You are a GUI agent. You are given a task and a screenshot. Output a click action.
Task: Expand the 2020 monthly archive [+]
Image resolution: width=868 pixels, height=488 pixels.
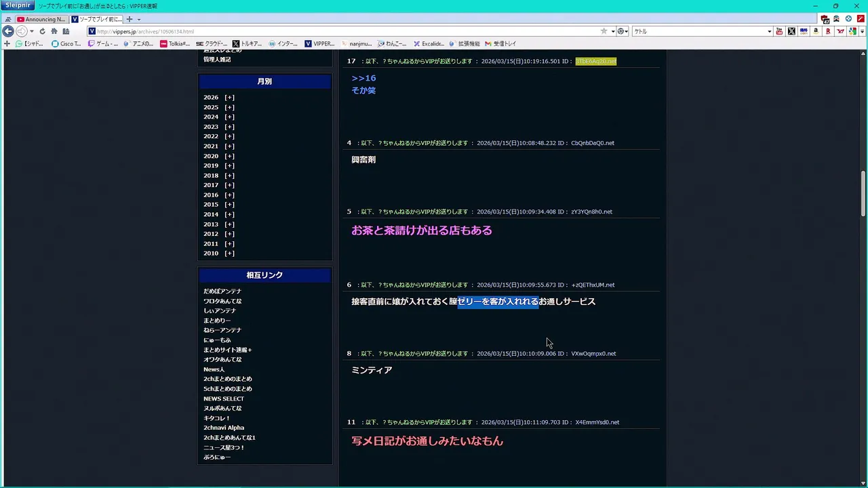click(x=229, y=156)
